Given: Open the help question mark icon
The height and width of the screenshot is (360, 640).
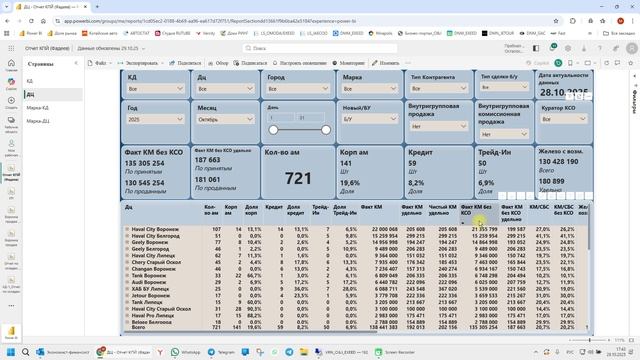Looking at the screenshot, I should [600, 48].
